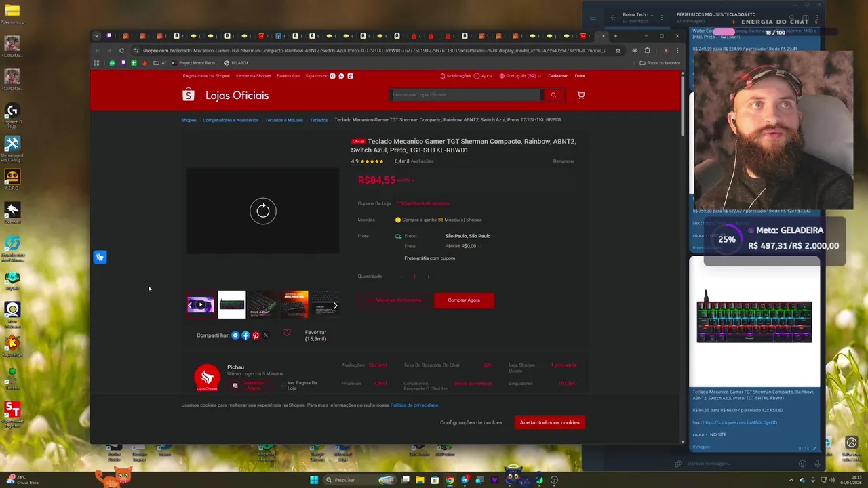Select the Teclados e Mouses breadcrumb
Viewport: 868px width, 488px height.
pyautogui.click(x=284, y=120)
